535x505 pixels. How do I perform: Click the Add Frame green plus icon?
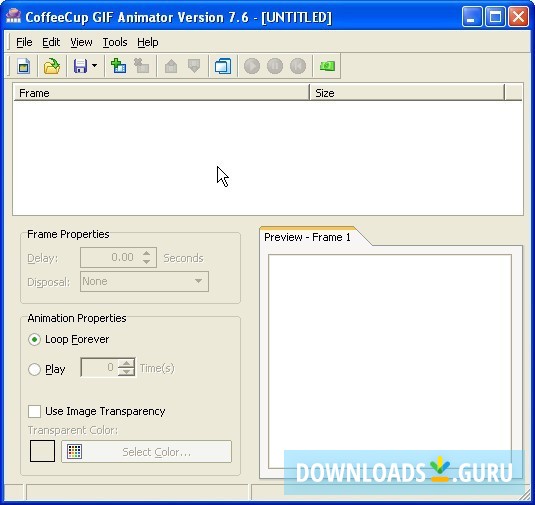(118, 66)
